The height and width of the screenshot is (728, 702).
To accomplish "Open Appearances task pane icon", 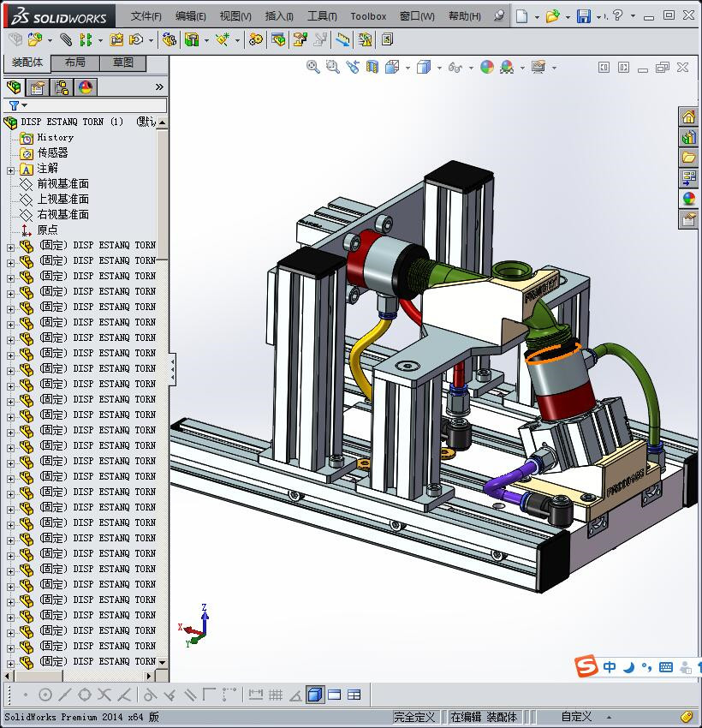I will click(688, 198).
